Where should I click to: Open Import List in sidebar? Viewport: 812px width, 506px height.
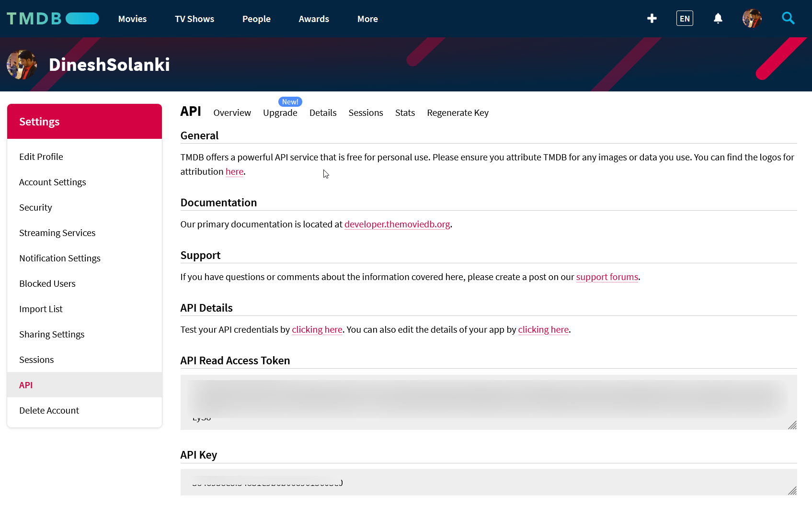[x=85, y=309]
